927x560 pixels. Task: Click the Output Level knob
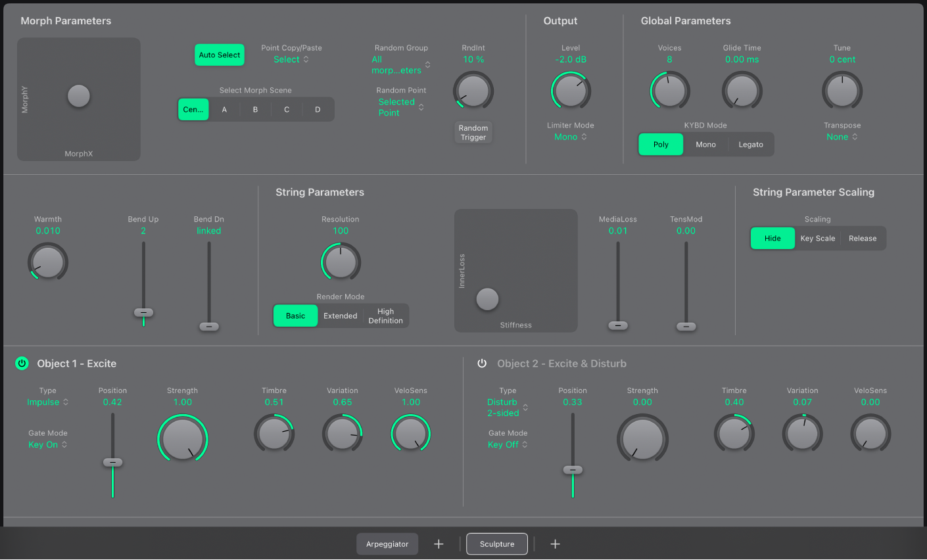pyautogui.click(x=571, y=91)
